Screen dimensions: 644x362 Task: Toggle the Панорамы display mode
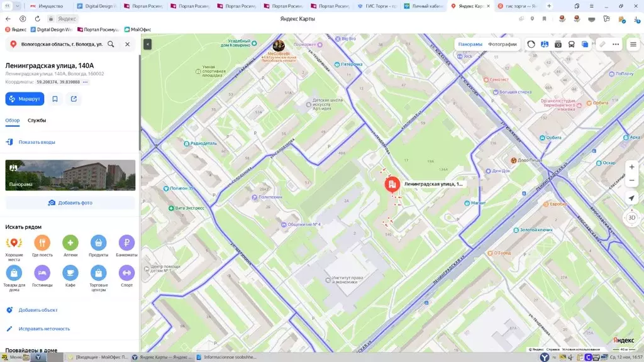(x=470, y=45)
